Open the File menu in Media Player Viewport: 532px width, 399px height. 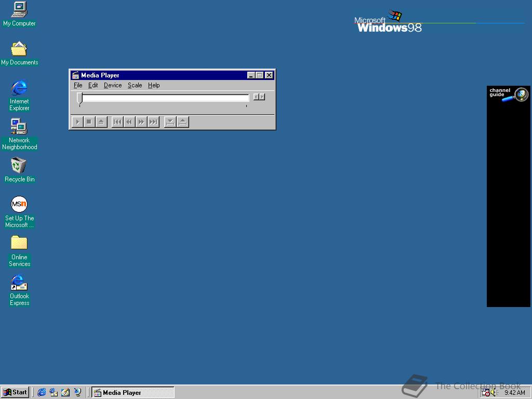coord(78,85)
